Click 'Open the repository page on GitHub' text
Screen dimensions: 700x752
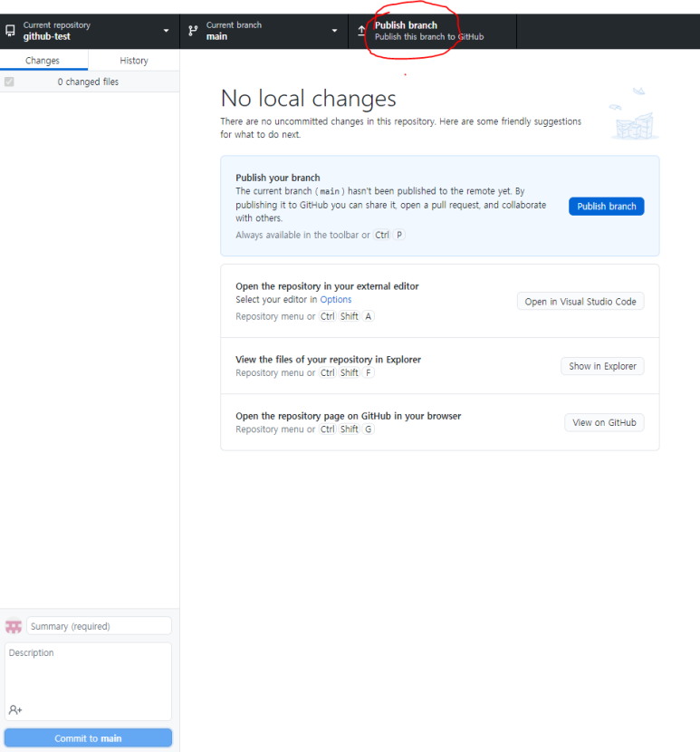348,416
